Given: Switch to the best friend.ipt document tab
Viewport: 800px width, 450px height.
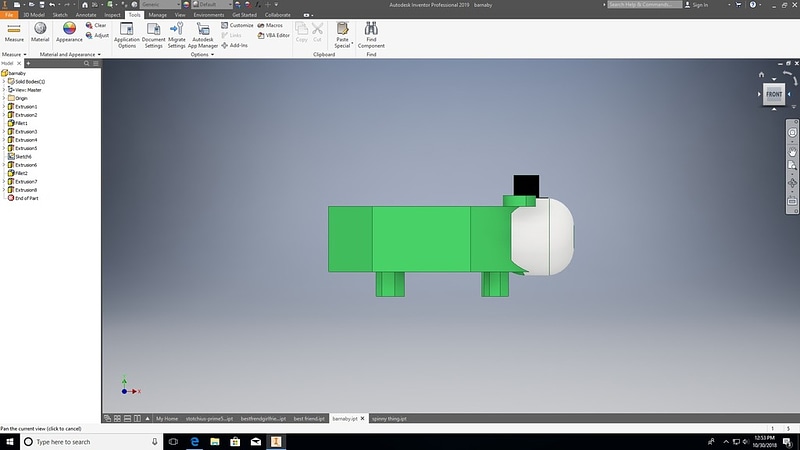Looking at the screenshot, I should pyautogui.click(x=309, y=418).
